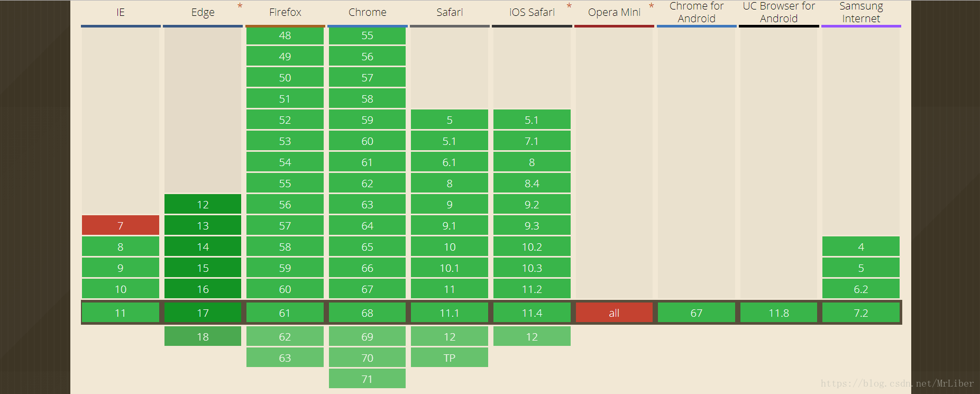Click the iOS Safari version 9.3 cell

pyautogui.click(x=532, y=225)
